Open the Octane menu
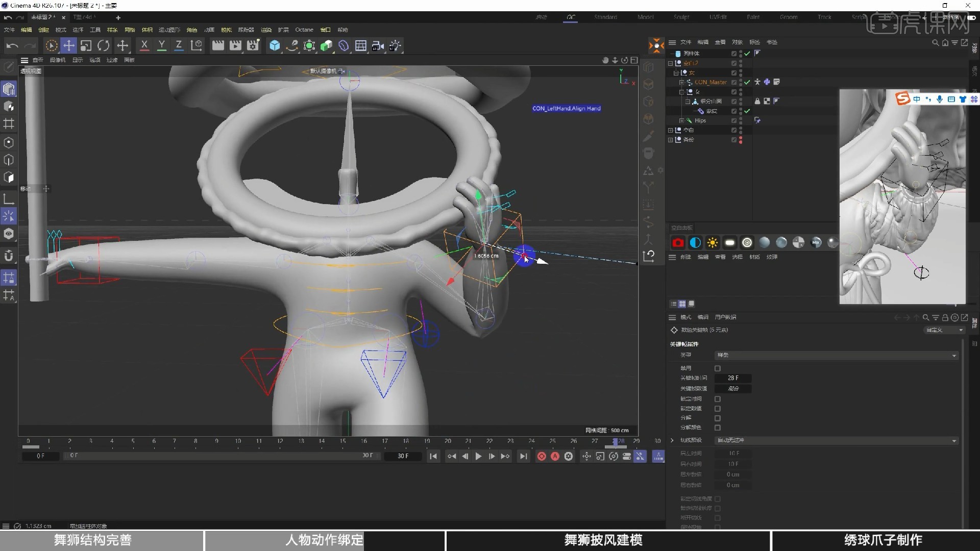Viewport: 980px width, 551px height. (304, 30)
